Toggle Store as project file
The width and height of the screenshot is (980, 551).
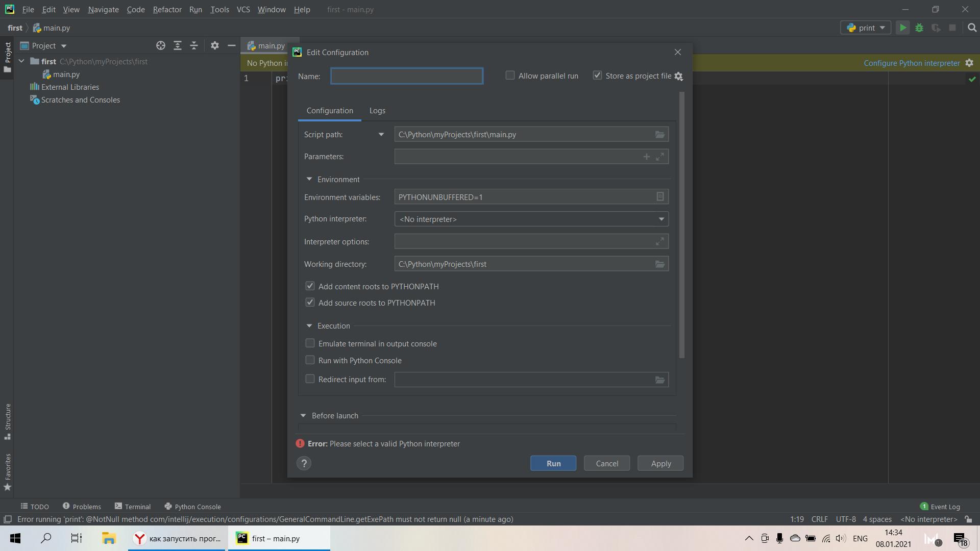click(x=596, y=76)
